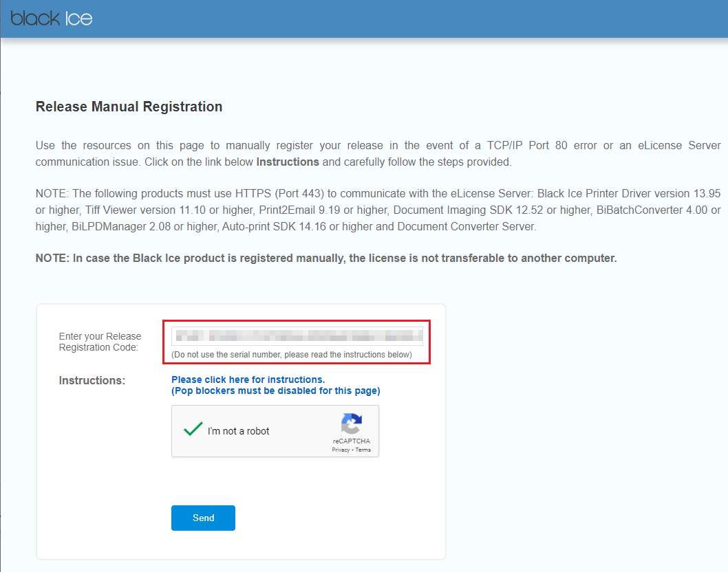The image size is (728, 572).
Task: Click the 'Pop blockers must be disabled' link text
Action: pos(275,390)
